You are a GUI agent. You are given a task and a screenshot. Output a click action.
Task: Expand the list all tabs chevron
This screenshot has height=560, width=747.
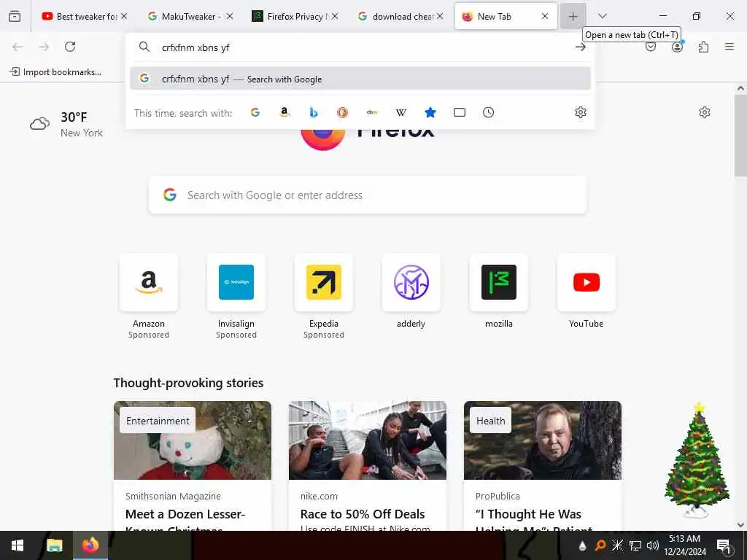pyautogui.click(x=602, y=16)
